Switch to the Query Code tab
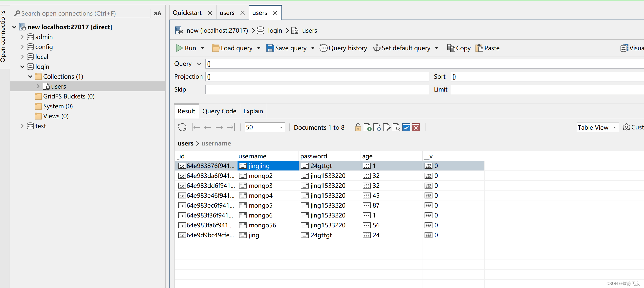This screenshot has width=644, height=288. [219, 111]
